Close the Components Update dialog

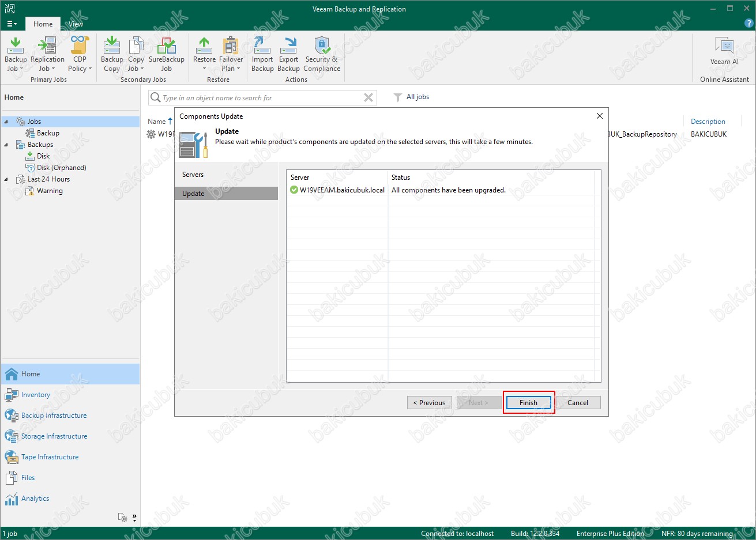tap(599, 116)
